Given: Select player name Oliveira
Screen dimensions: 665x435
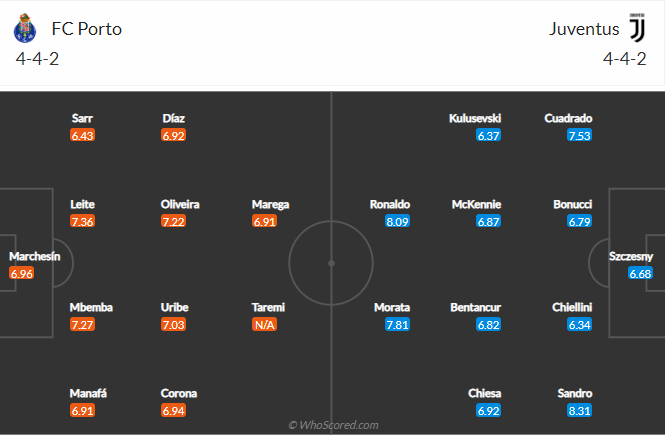Looking at the screenshot, I should coord(180,204).
